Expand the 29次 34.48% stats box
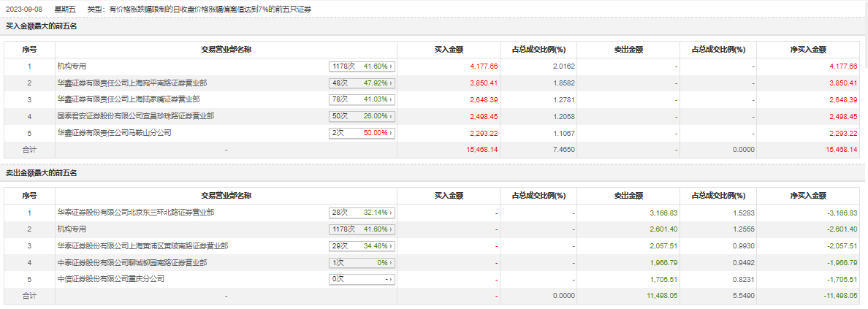The height and width of the screenshot is (309, 868). coord(362,245)
